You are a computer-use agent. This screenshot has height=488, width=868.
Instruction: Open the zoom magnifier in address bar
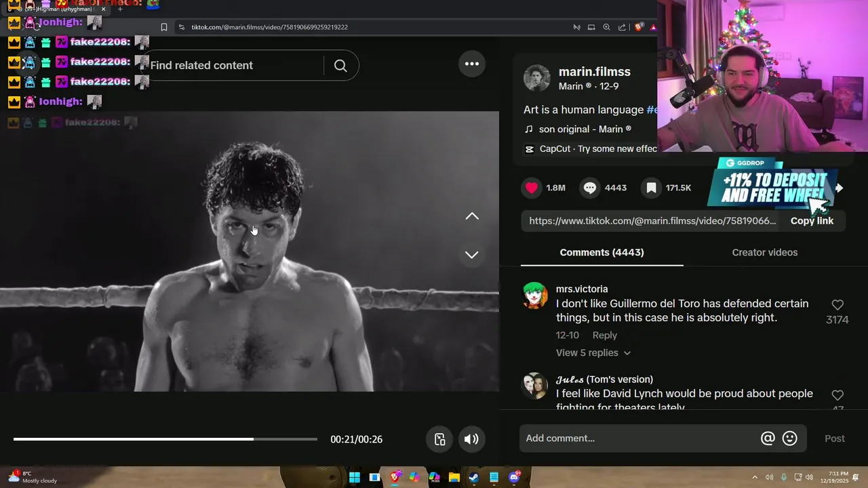click(607, 27)
